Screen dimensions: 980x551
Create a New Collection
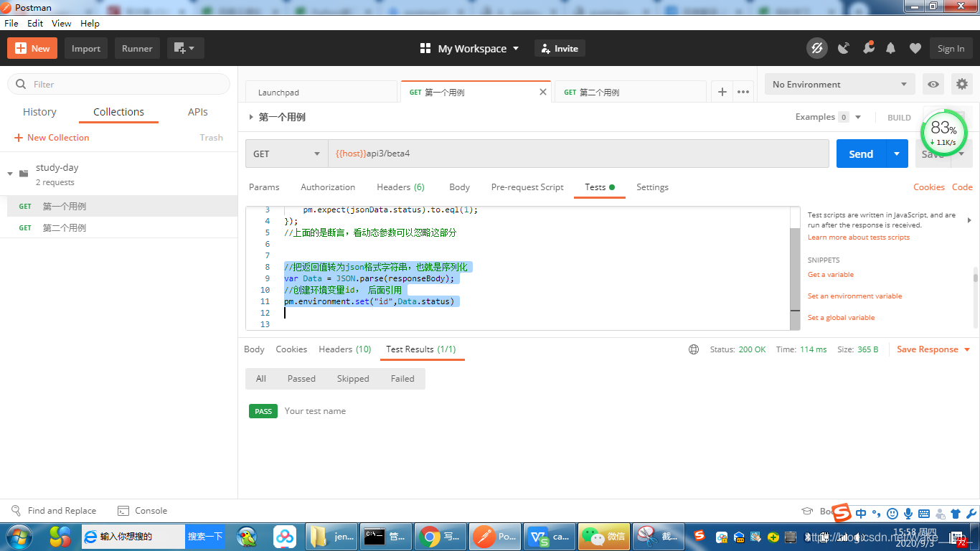(x=52, y=138)
